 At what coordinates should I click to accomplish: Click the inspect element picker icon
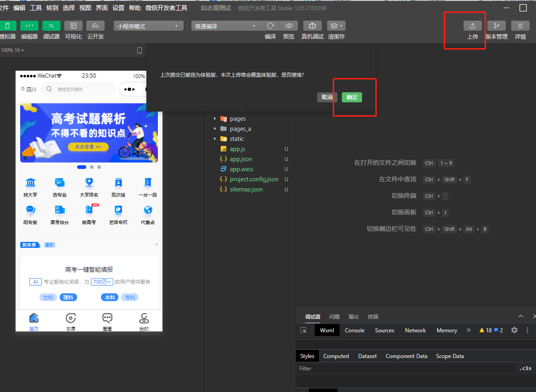303,330
